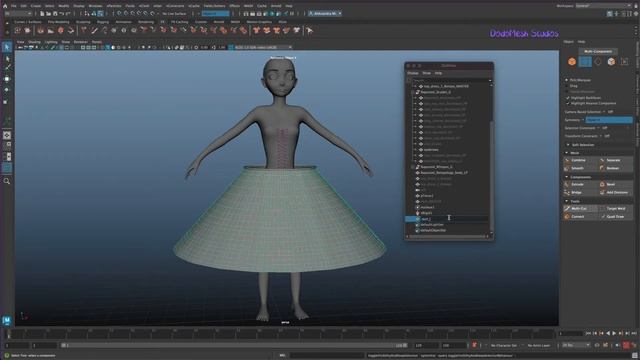This screenshot has height=360, width=640.
Task: Click the Multi-Component button
Action: pos(598,51)
